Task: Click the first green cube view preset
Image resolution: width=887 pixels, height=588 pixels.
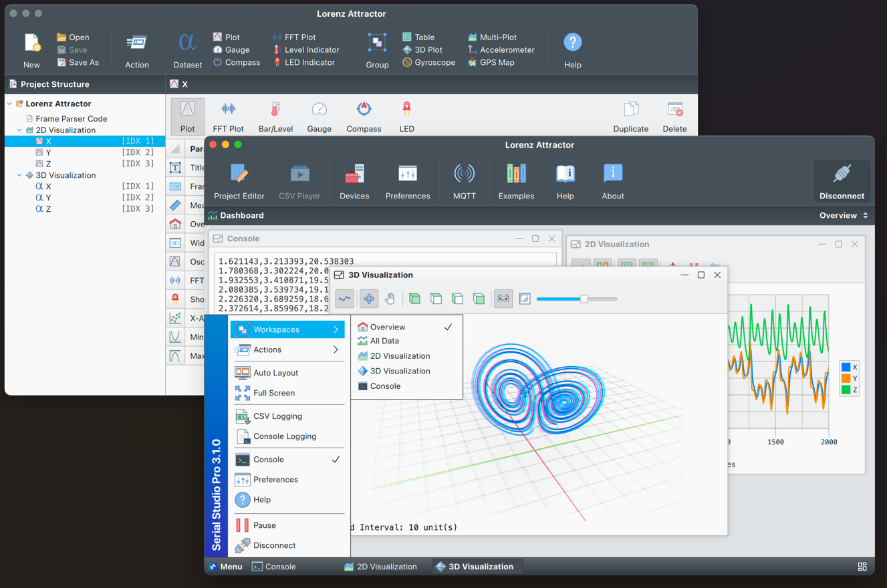Action: [x=414, y=299]
